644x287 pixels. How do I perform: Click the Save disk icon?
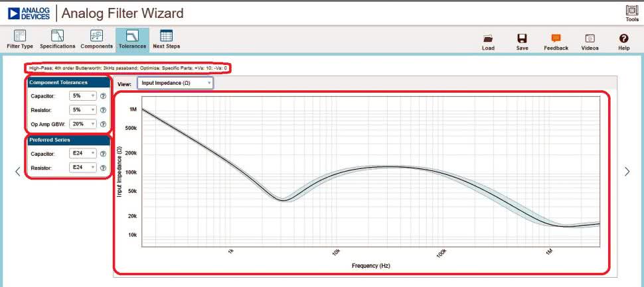pyautogui.click(x=522, y=39)
